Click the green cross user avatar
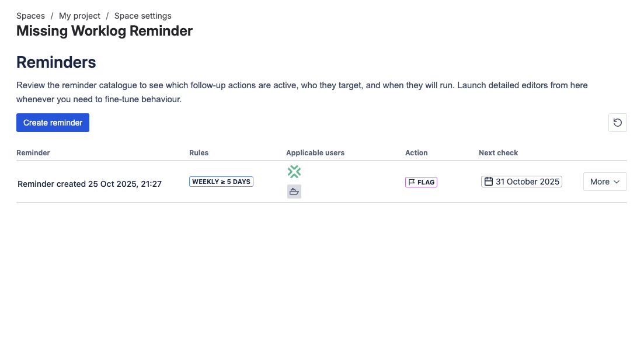Screen dimensions: 644x355 (x=294, y=172)
